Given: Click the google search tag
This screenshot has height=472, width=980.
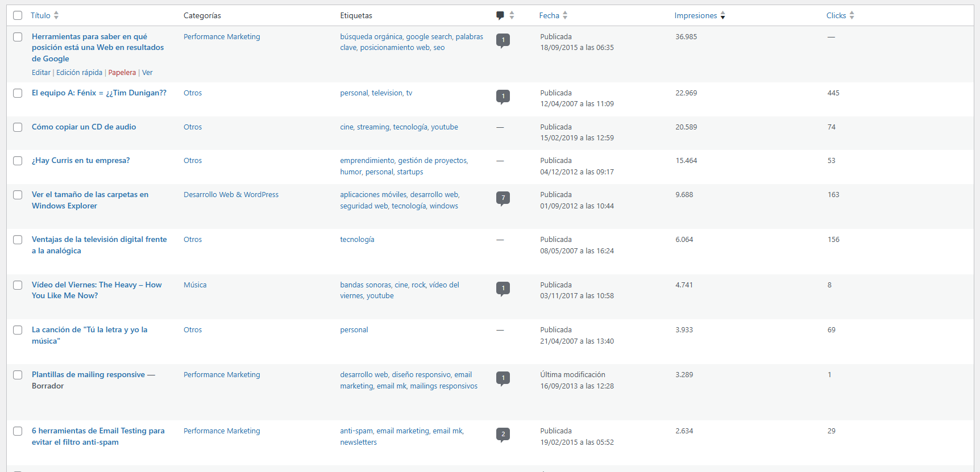Looking at the screenshot, I should (x=429, y=37).
